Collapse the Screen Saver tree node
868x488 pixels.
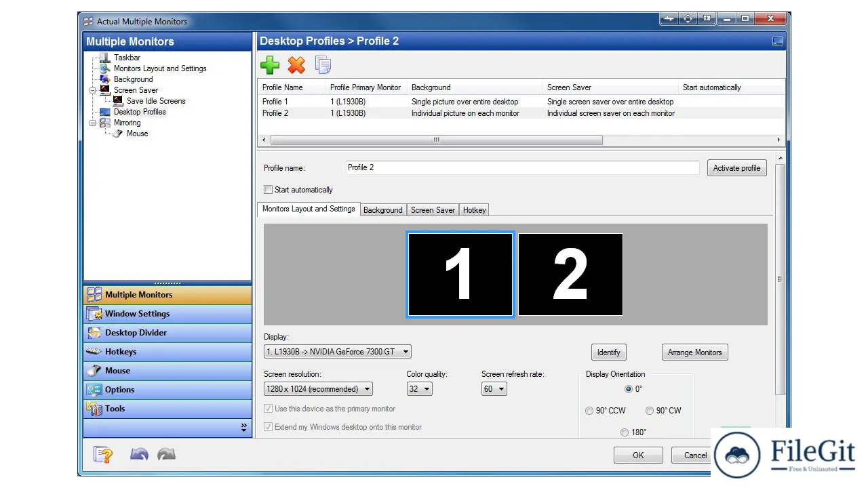click(x=92, y=90)
